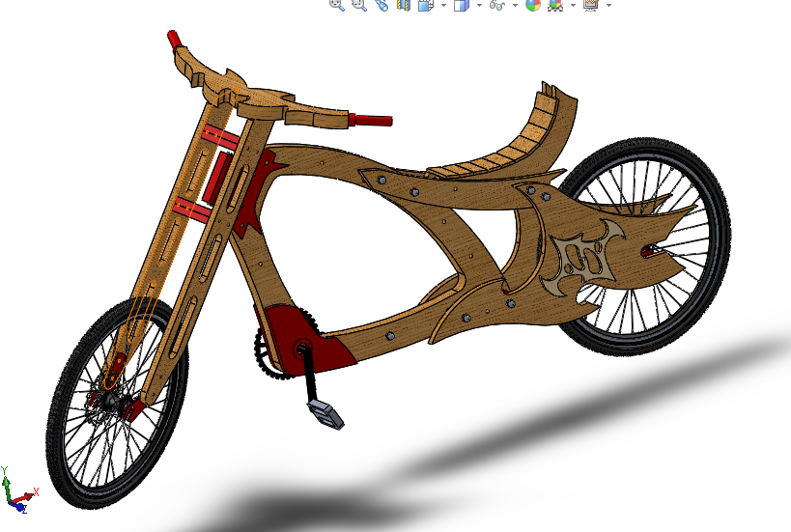Screen dimensions: 791x532
Task: Expand the View Settings dropdown arrow
Action: click(x=608, y=5)
